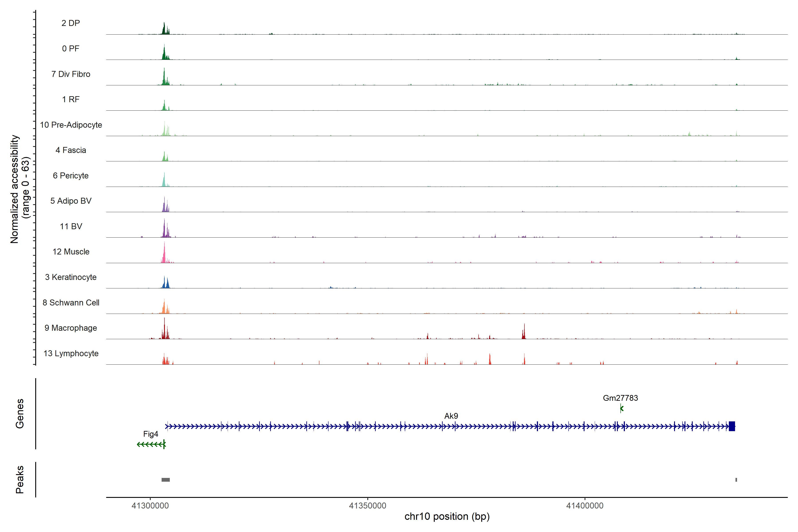
Task: Click the 13 Lymphocyte track label
Action: (x=71, y=354)
